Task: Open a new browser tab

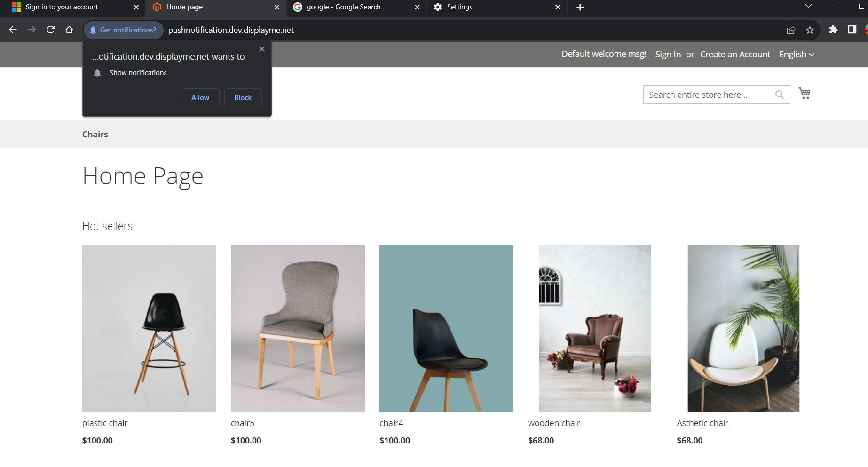Action: click(580, 7)
